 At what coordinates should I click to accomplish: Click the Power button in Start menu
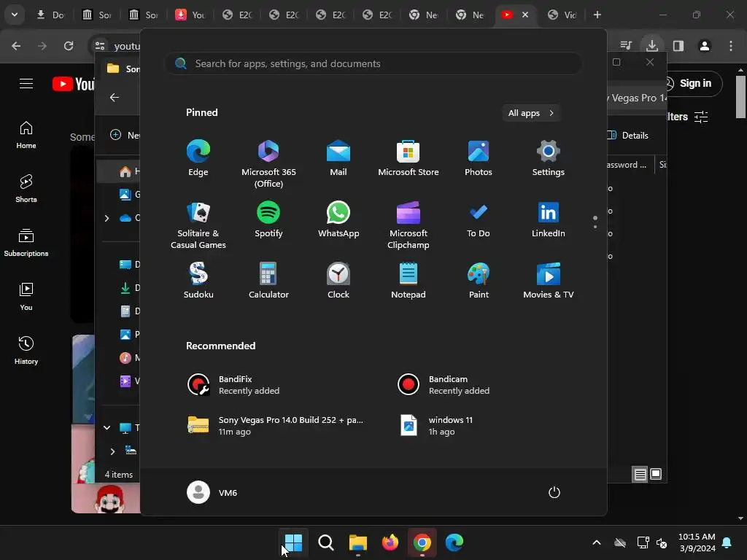(554, 492)
